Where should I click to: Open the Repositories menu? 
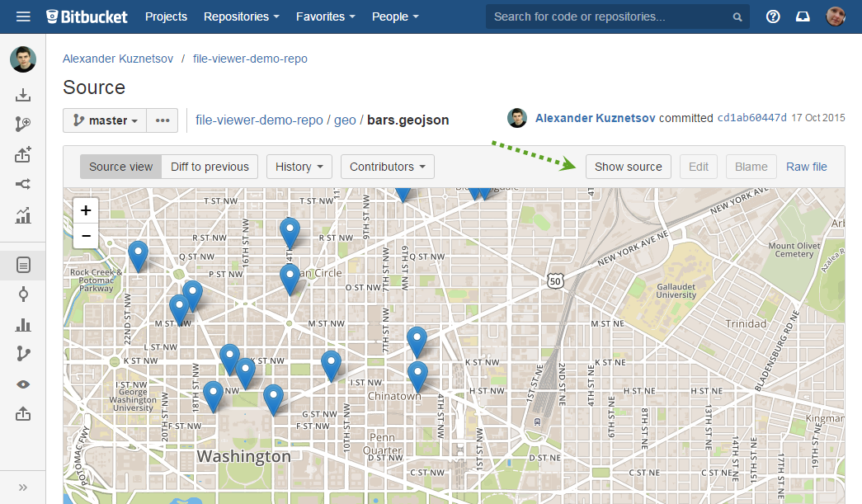pyautogui.click(x=242, y=16)
